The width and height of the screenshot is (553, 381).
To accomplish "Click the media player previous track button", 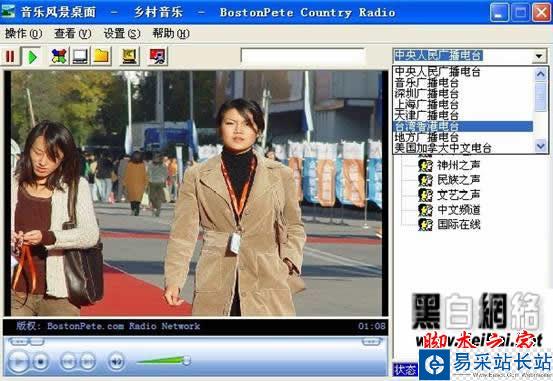I will [68, 361].
